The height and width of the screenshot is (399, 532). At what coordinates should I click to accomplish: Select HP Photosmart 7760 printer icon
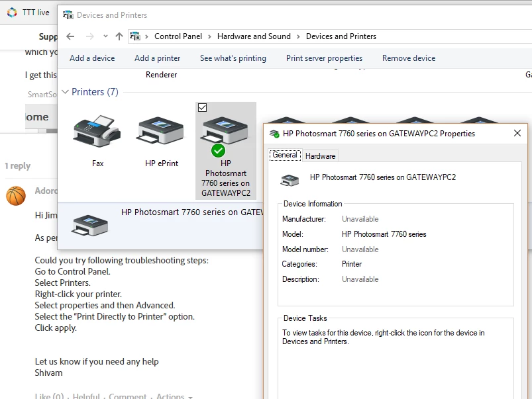click(x=225, y=130)
